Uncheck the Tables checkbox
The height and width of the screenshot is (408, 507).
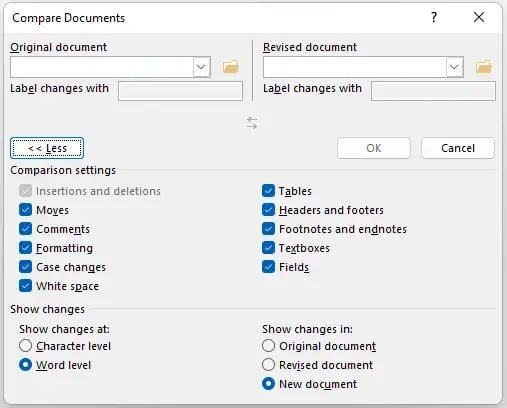click(x=268, y=191)
